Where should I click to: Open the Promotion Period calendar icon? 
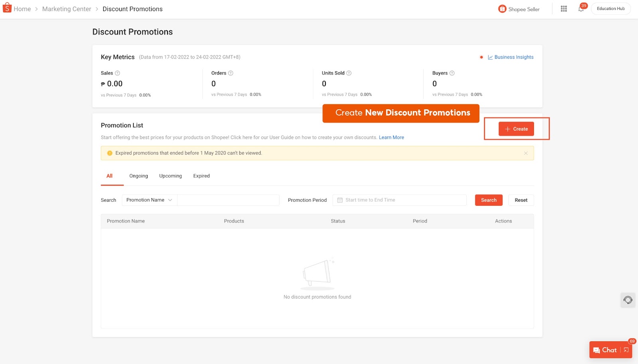[340, 200]
